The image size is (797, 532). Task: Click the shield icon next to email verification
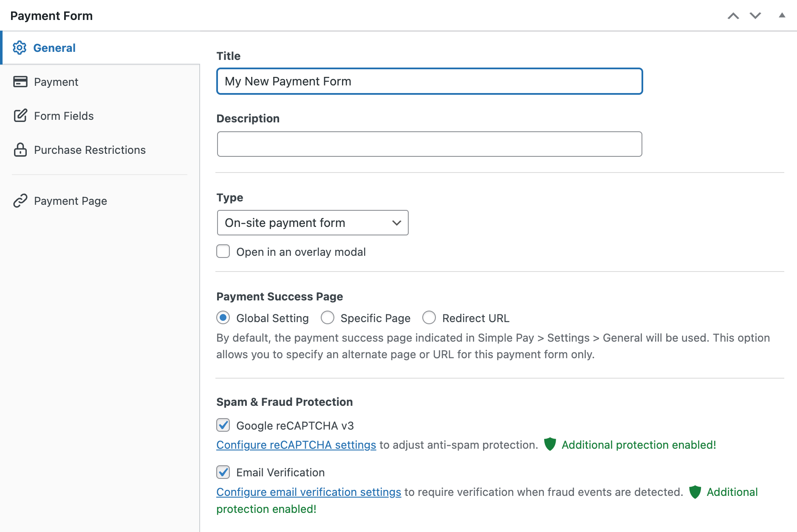pyautogui.click(x=695, y=492)
